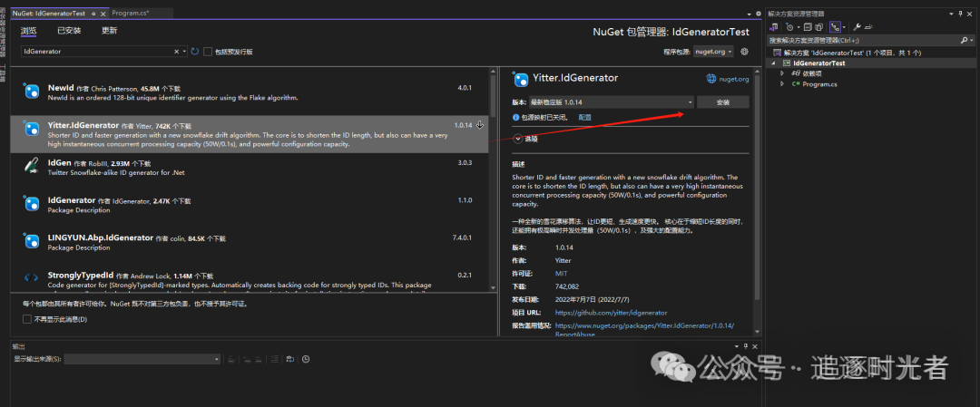This screenshot has height=407, width=980.
Task: Open the MIT license link
Action: pos(561,274)
